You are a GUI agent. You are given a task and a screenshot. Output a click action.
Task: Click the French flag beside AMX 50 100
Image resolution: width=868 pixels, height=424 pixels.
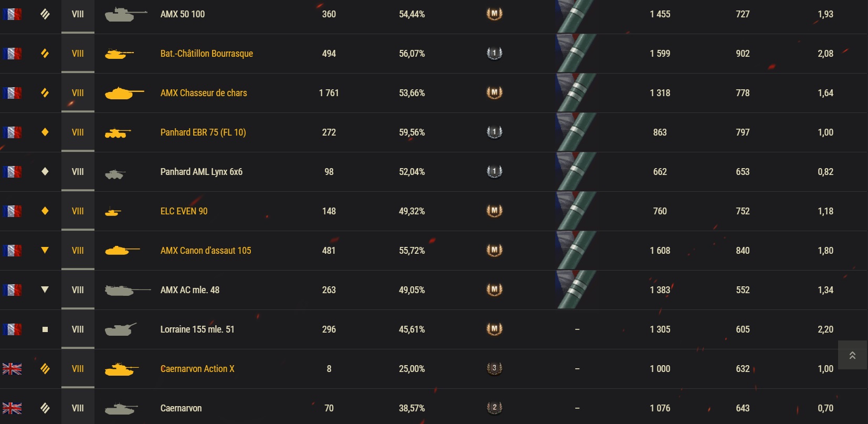click(12, 14)
